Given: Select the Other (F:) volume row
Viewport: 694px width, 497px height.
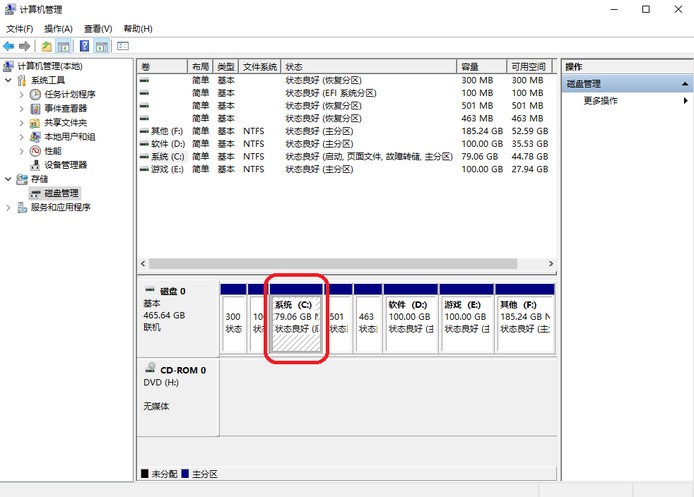Looking at the screenshot, I should (x=344, y=131).
